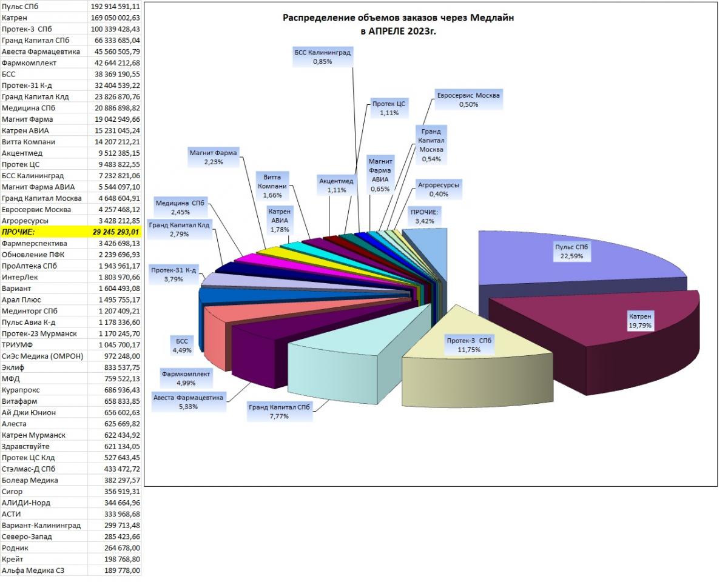728x582 pixels.
Task: Select the "Акцентмед 1,11%" chart label
Action: tap(336, 185)
